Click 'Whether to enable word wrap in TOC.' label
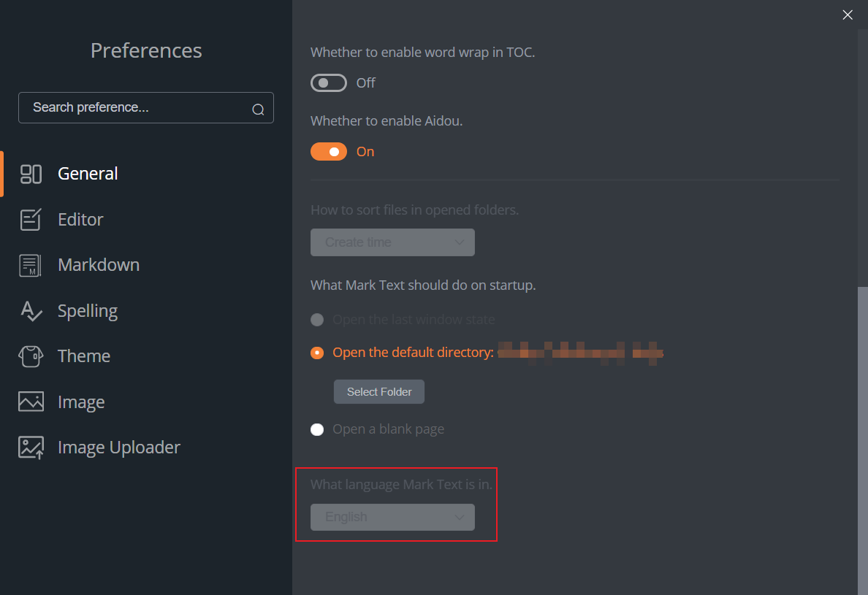Image resolution: width=868 pixels, height=595 pixels. click(x=422, y=53)
